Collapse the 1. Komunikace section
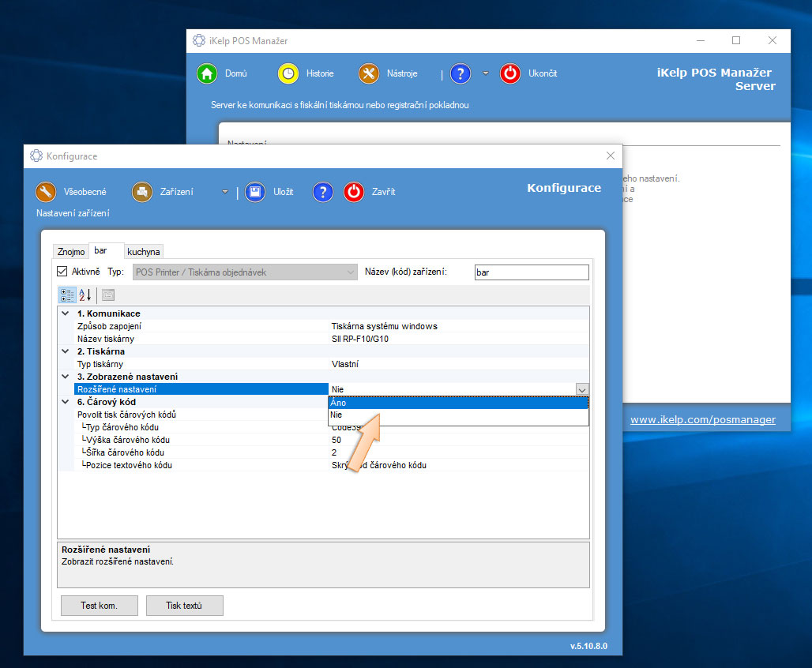The image size is (812, 668). pos(66,313)
